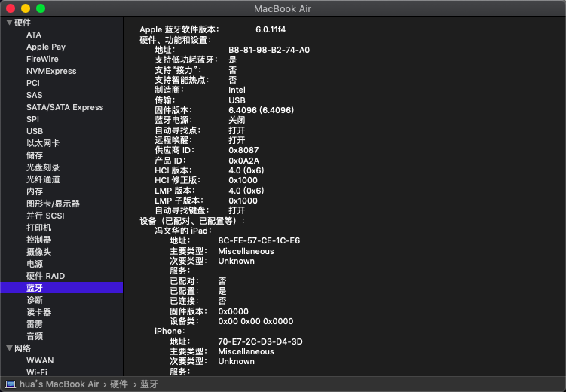566x392 pixels.
Task: Click the software version 6.0.11f4
Action: point(271,29)
